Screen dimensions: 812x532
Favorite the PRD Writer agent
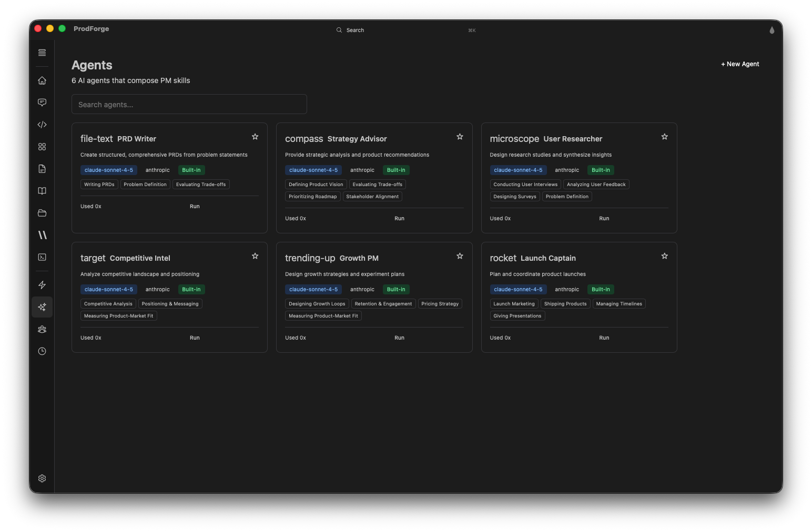[255, 136]
